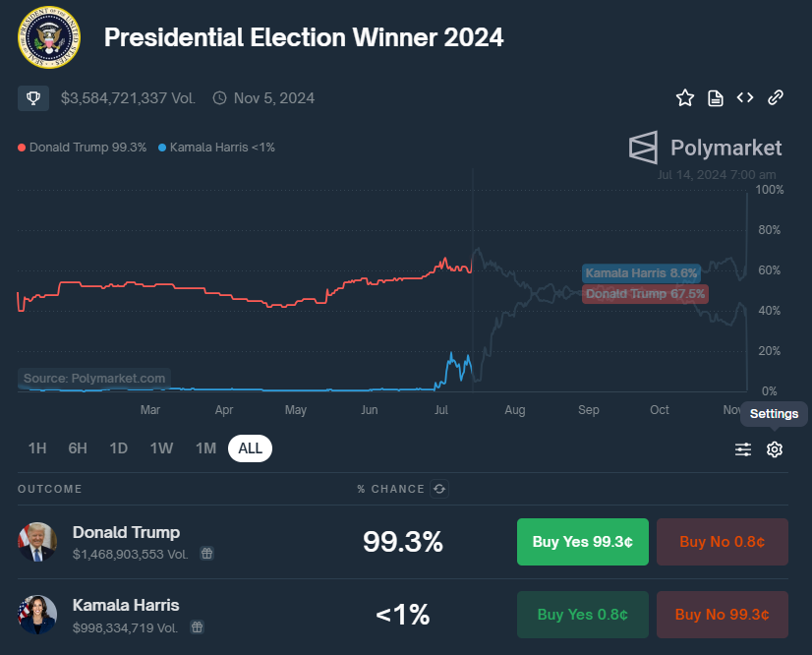Click the embed code icon

coord(745,97)
